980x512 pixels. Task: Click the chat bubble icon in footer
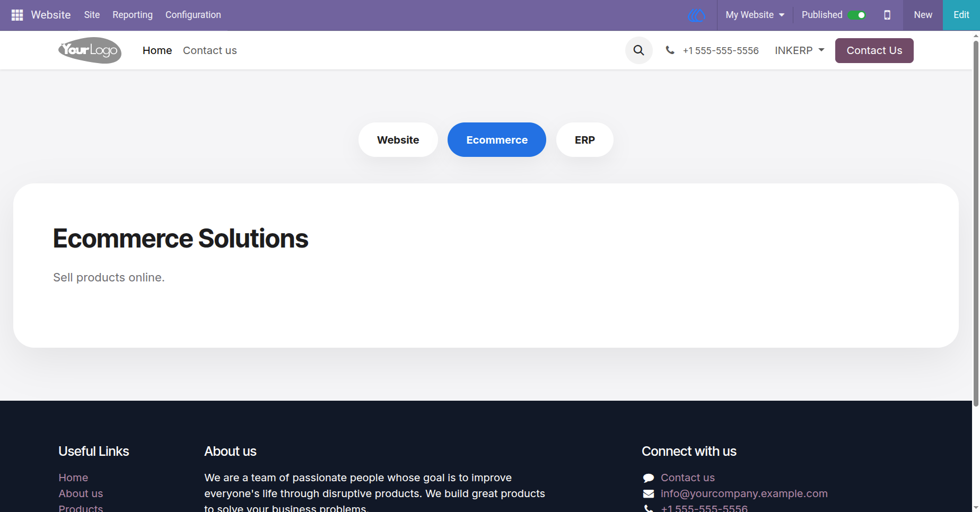coord(648,478)
